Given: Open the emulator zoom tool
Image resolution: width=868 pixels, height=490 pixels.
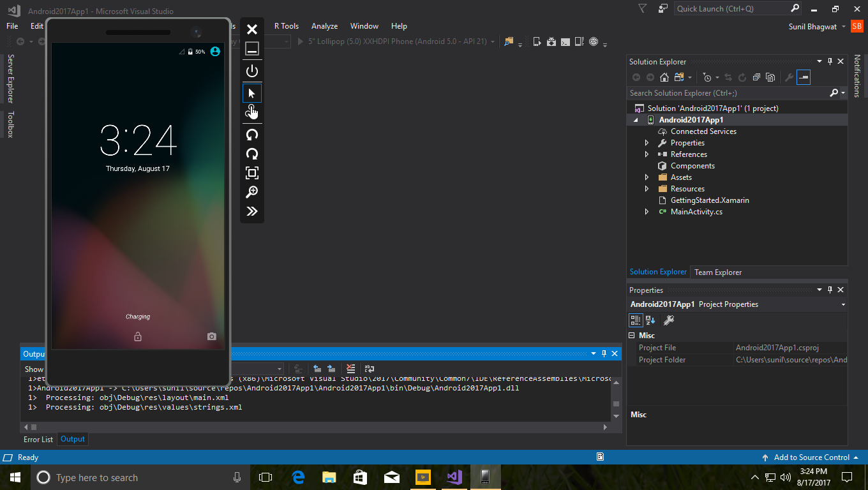Looking at the screenshot, I should point(252,192).
